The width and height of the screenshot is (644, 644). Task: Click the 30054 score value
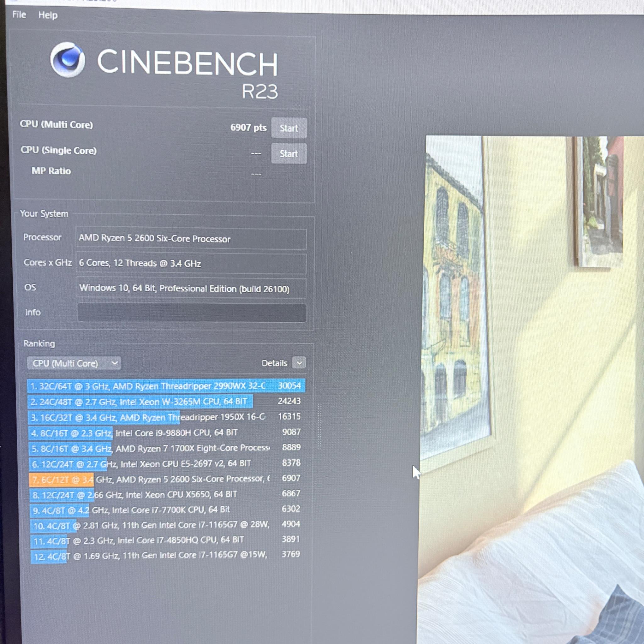(289, 386)
